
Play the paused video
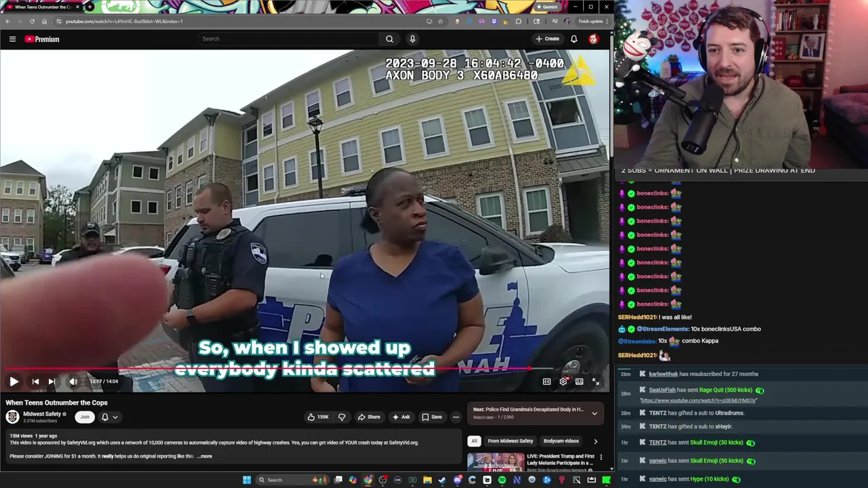14,382
